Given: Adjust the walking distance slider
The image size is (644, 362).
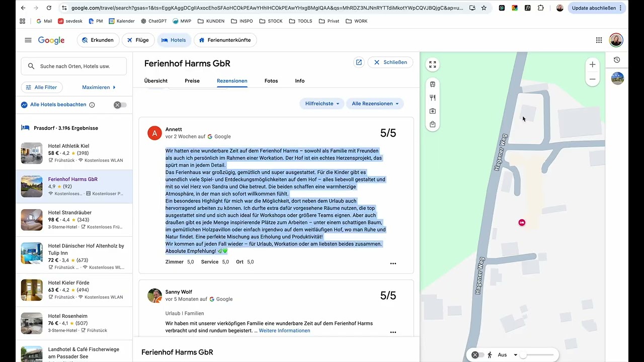Looking at the screenshot, I should [x=538, y=355].
